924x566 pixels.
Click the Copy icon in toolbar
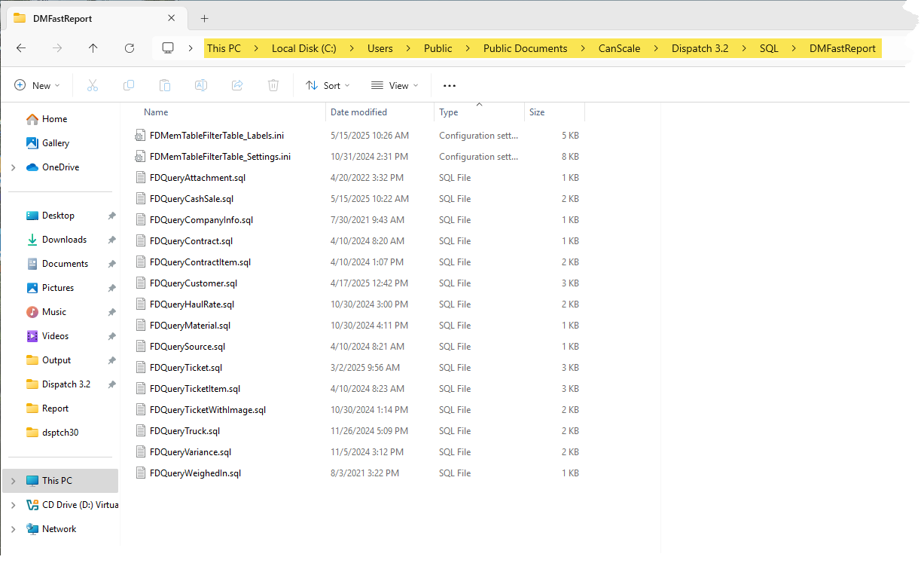coord(129,86)
